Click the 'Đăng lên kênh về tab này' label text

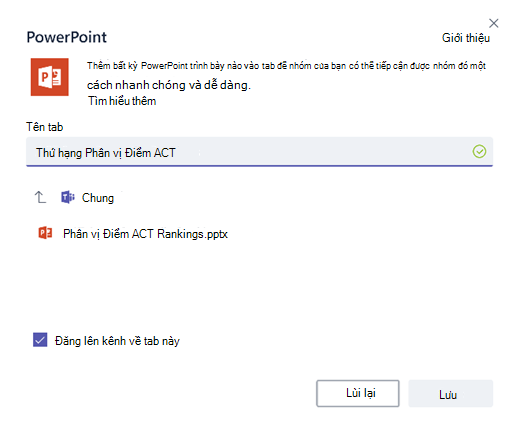[x=117, y=341]
